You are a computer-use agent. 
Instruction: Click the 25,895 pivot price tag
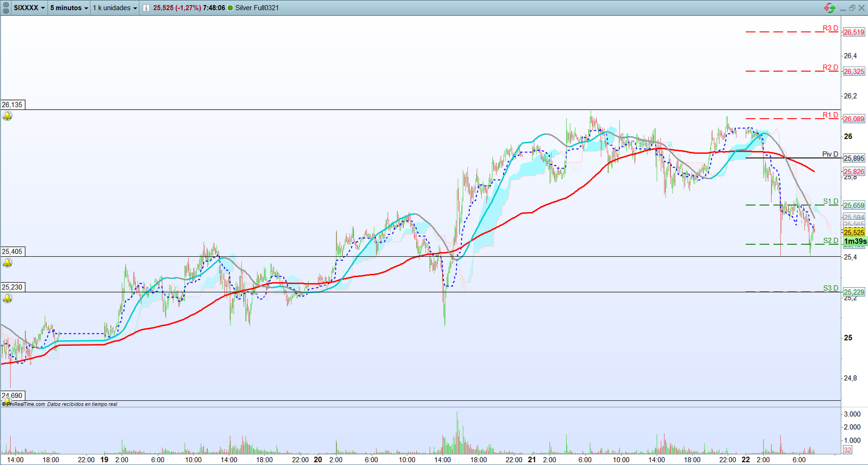pos(854,159)
